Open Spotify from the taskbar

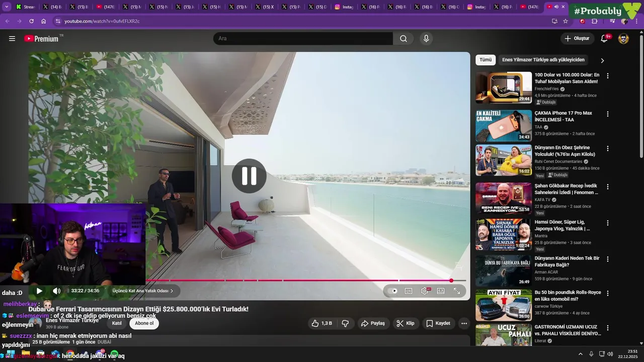tap(114, 354)
